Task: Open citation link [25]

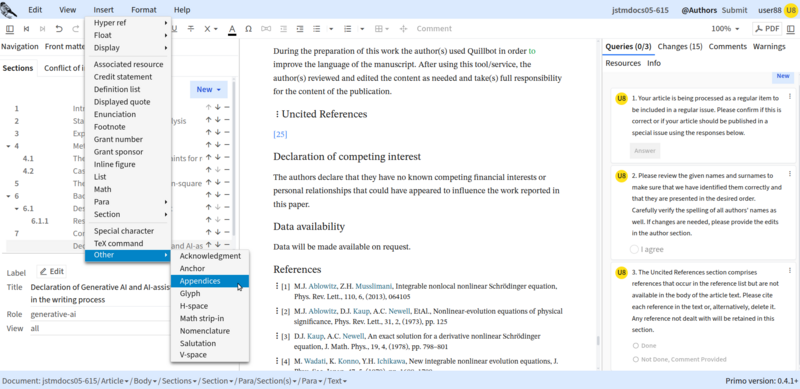Action: (x=280, y=134)
